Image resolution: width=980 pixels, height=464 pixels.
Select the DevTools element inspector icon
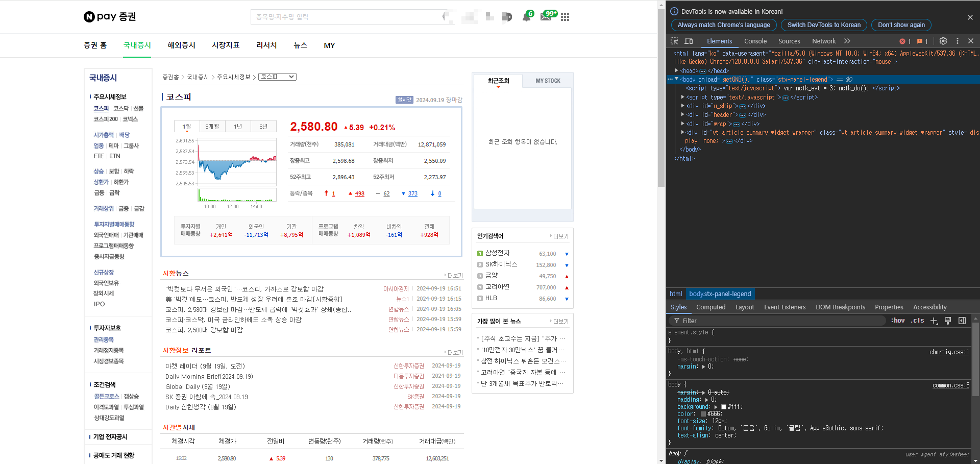tap(674, 41)
